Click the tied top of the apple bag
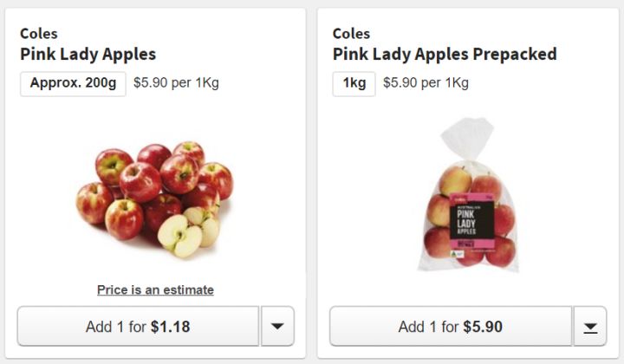624x364 pixels. [466, 137]
